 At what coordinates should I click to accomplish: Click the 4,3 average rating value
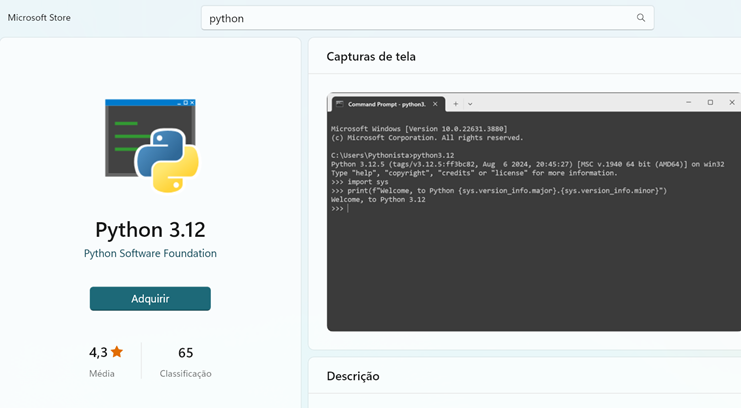[x=98, y=353]
